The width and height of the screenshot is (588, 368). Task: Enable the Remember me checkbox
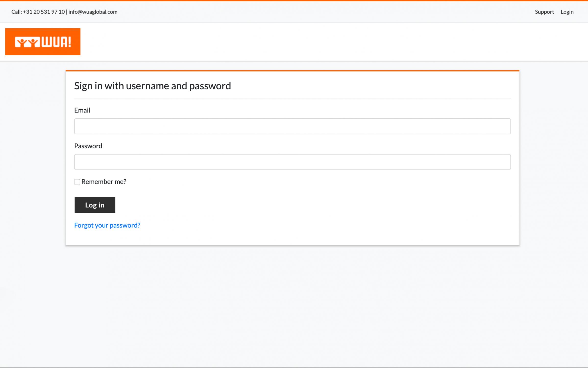click(x=77, y=182)
